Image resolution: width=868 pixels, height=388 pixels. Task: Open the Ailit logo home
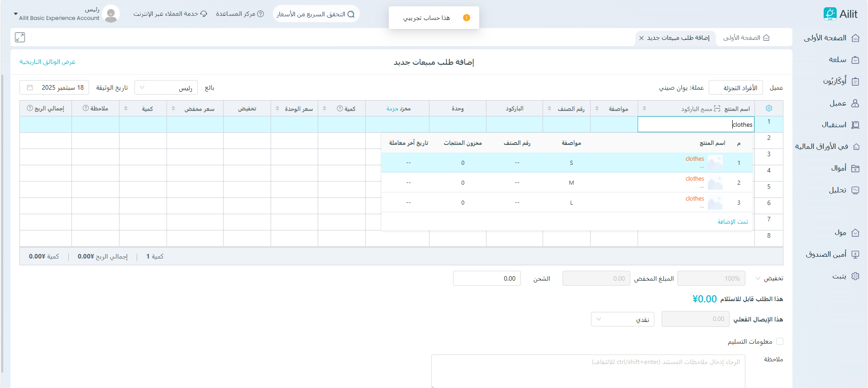tap(840, 14)
